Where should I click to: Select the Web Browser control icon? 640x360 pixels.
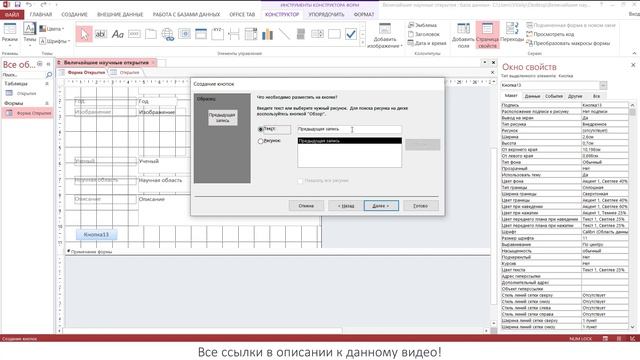(x=184, y=34)
